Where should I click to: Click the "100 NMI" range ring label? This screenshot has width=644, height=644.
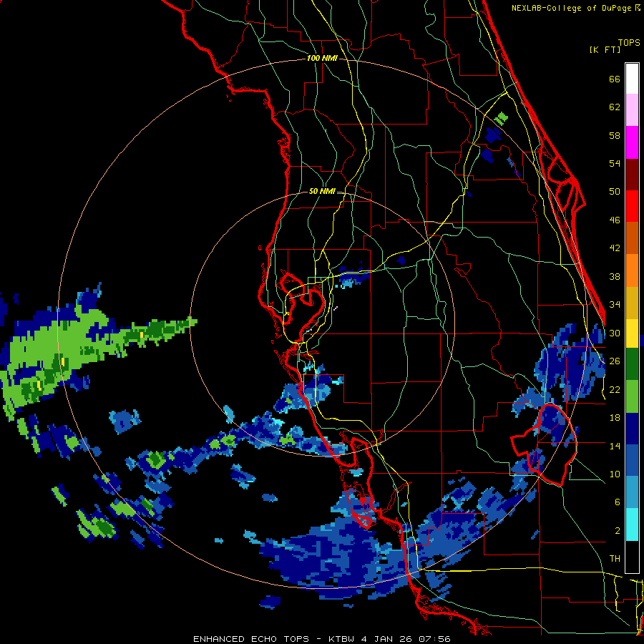pos(322,59)
